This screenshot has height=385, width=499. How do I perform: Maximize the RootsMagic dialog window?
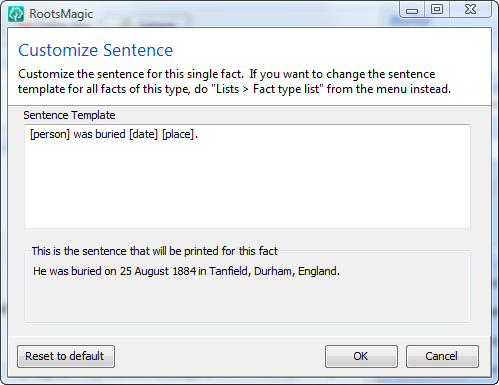click(x=437, y=9)
